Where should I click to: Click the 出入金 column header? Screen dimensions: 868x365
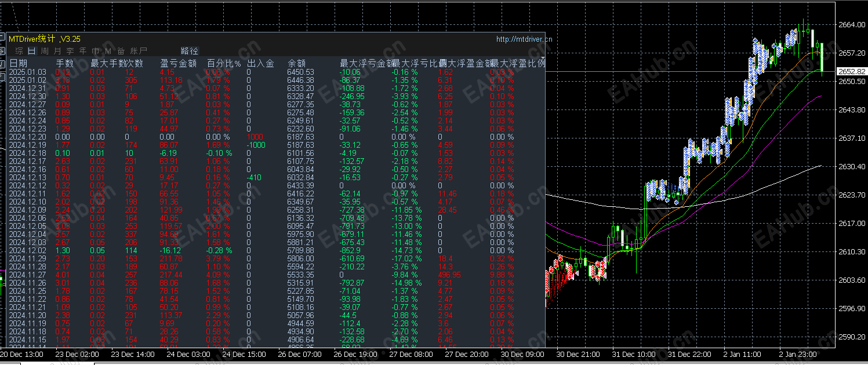pos(260,63)
